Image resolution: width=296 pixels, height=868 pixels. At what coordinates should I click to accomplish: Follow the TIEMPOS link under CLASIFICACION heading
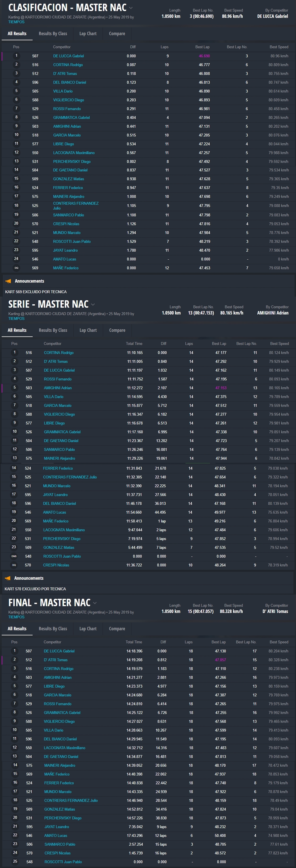[x=16, y=22]
